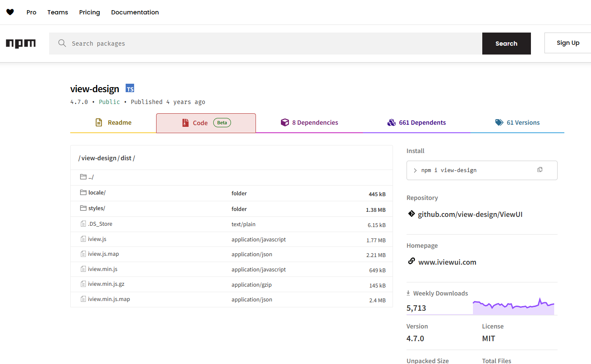Click the iview.min.js file icon
Viewport: 591px width, 364px height.
[83, 269]
